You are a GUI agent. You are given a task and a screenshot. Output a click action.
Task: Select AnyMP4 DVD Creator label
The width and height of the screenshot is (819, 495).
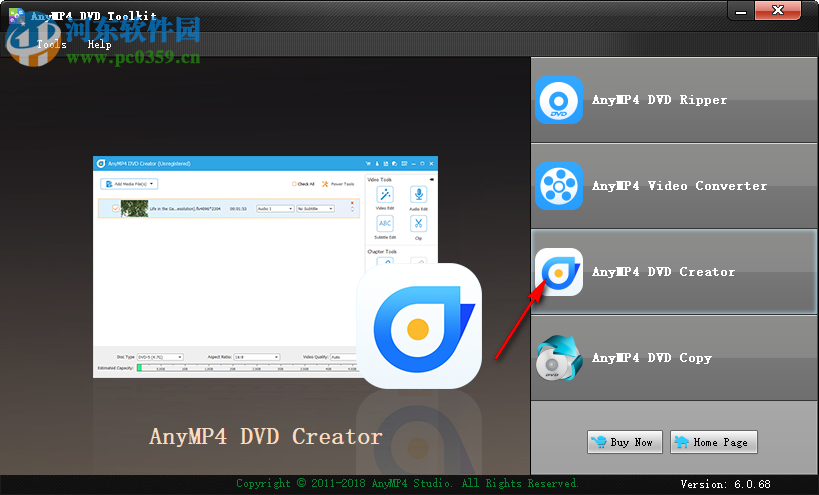point(663,272)
